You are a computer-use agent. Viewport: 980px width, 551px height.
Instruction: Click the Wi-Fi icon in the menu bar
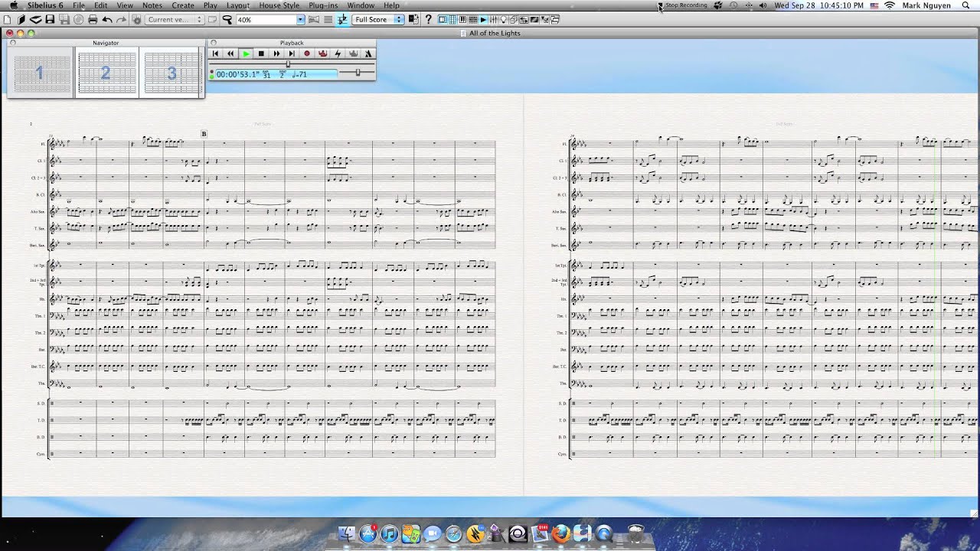click(889, 5)
